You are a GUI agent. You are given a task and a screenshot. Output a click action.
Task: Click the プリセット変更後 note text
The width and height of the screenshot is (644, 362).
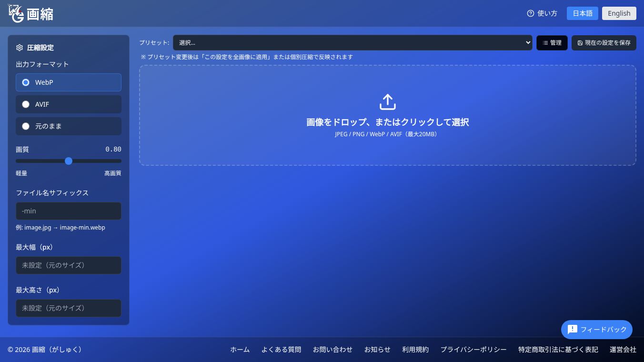point(247,57)
